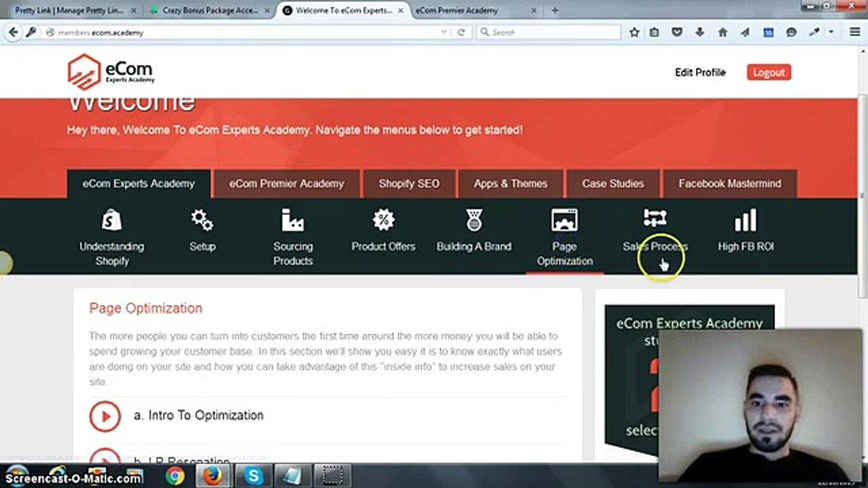The height and width of the screenshot is (488, 868).
Task: Open the bookmarks list clipboard icon
Action: 654,32
